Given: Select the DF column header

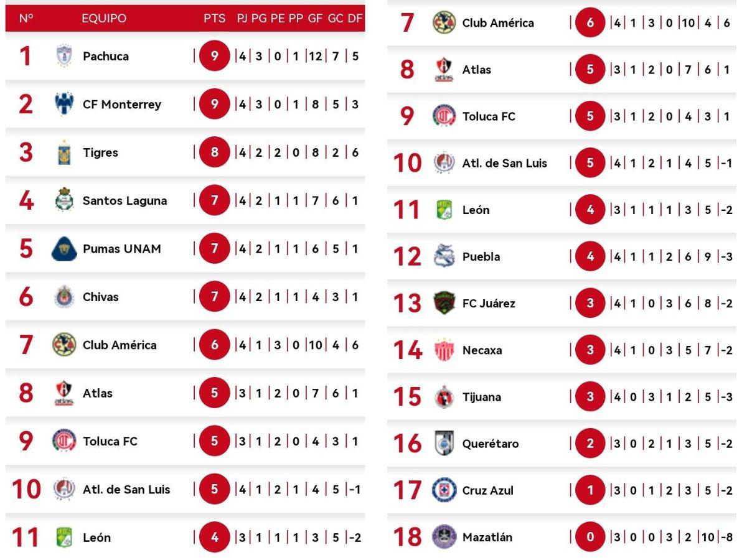Looking at the screenshot, I should 355,19.
